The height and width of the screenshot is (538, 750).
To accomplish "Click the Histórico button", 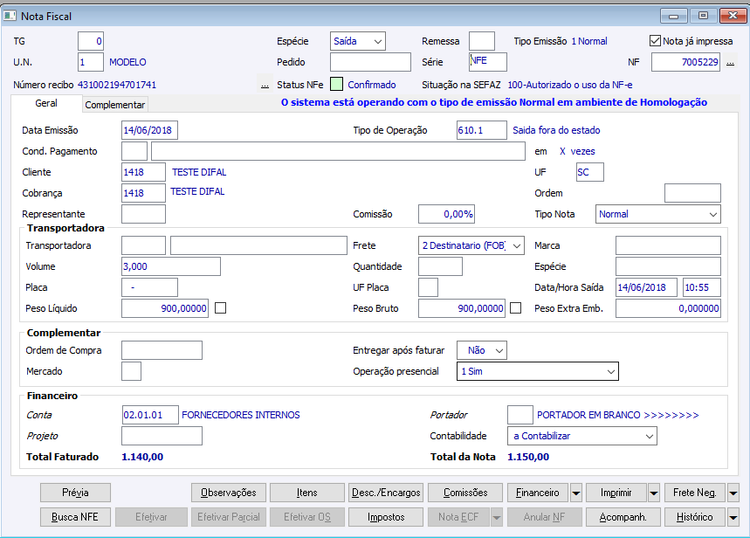I will [695, 517].
